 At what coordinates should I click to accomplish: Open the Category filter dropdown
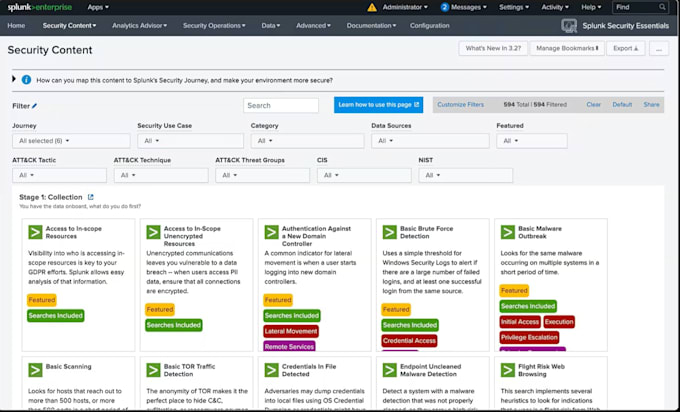pyautogui.click(x=307, y=141)
